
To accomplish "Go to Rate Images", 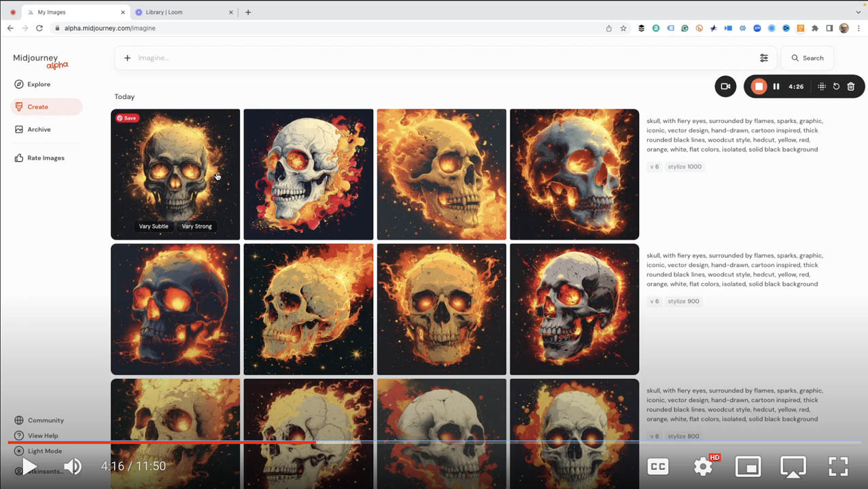I will point(45,158).
